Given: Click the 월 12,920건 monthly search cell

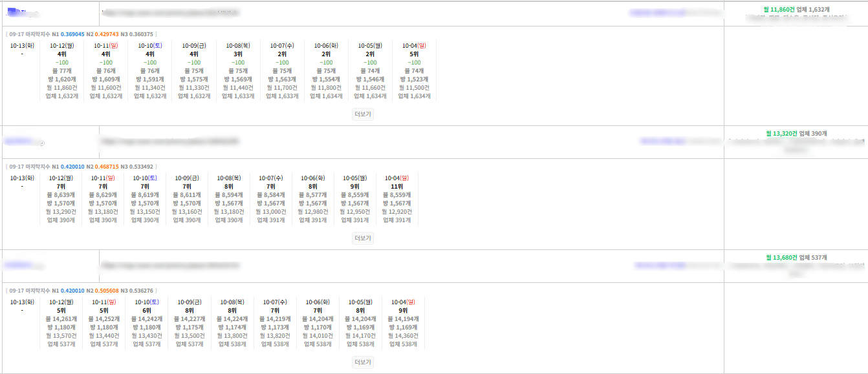Looking at the screenshot, I should coord(396,211).
